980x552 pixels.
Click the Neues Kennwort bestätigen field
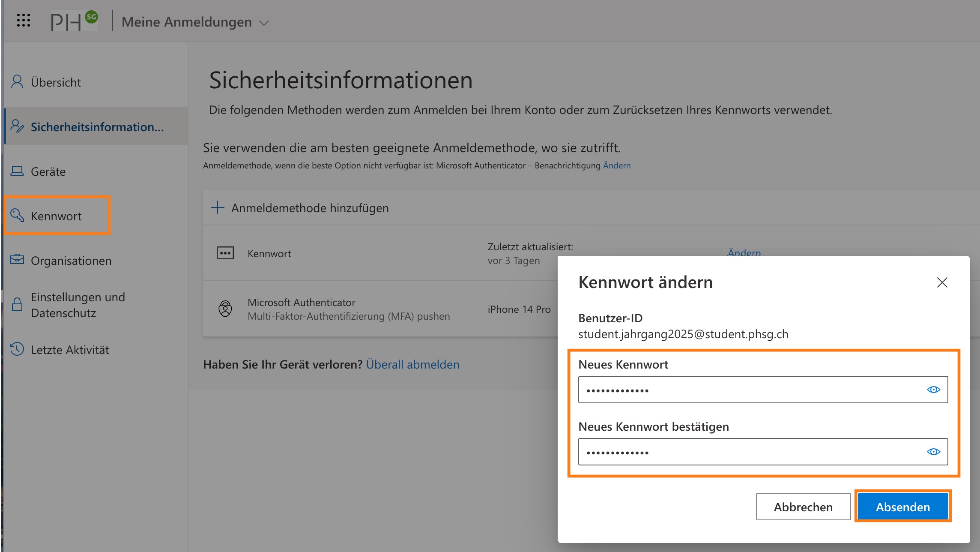coord(763,452)
